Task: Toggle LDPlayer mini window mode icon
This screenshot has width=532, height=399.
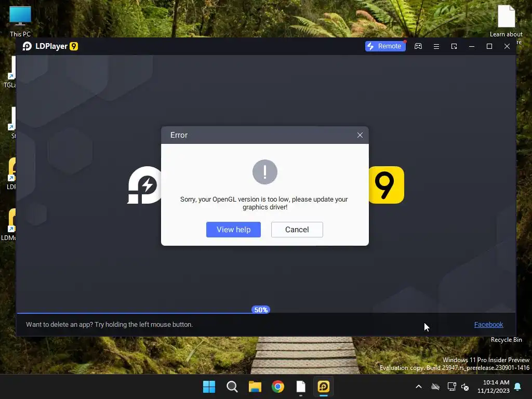Action: 454,46
